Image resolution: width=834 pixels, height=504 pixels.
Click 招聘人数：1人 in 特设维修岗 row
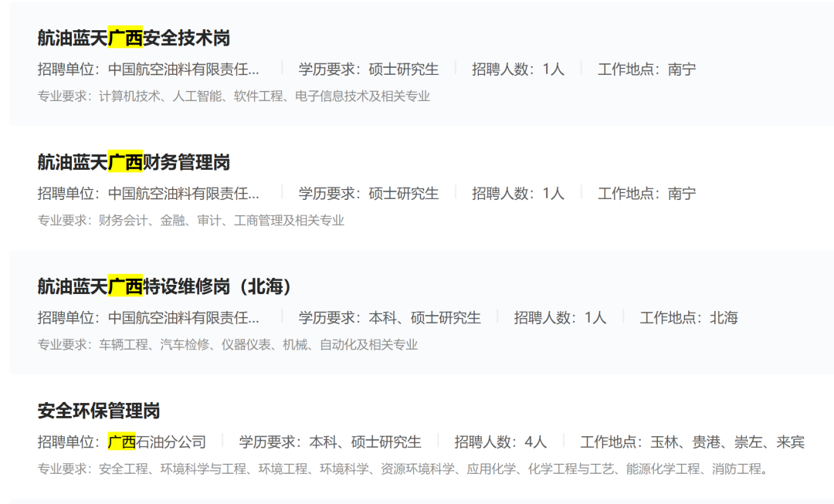point(560,318)
